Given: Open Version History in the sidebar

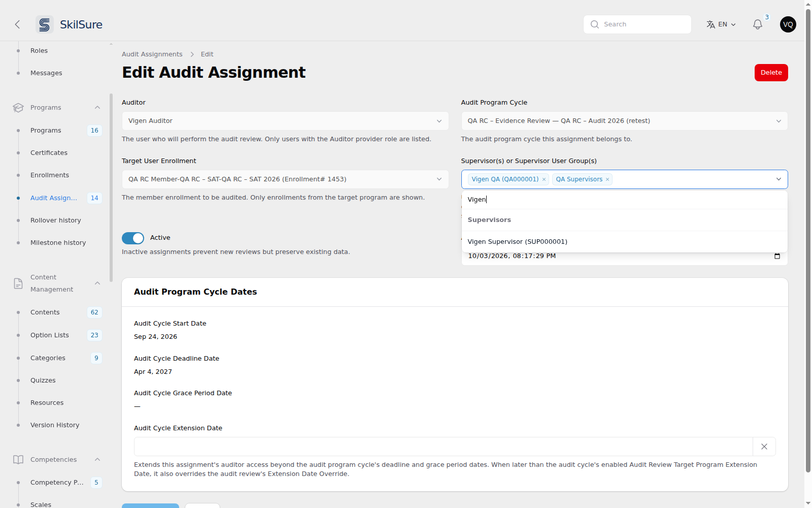Looking at the screenshot, I should click(55, 425).
